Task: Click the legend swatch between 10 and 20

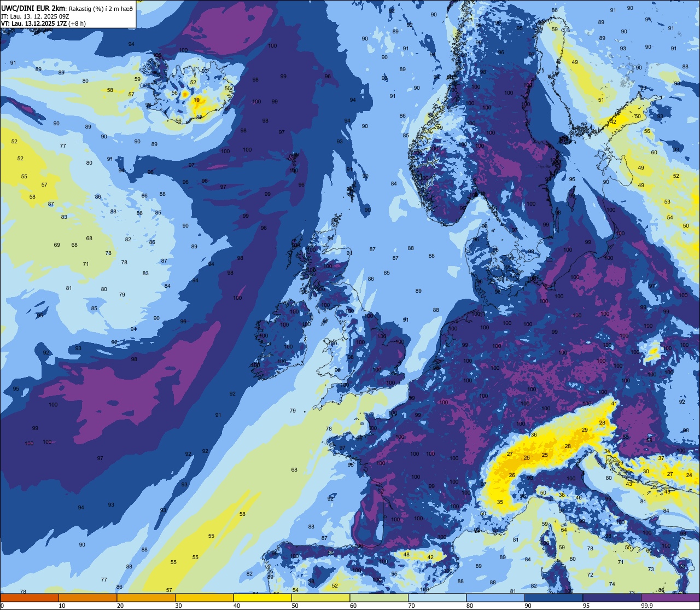Action: 87,597
